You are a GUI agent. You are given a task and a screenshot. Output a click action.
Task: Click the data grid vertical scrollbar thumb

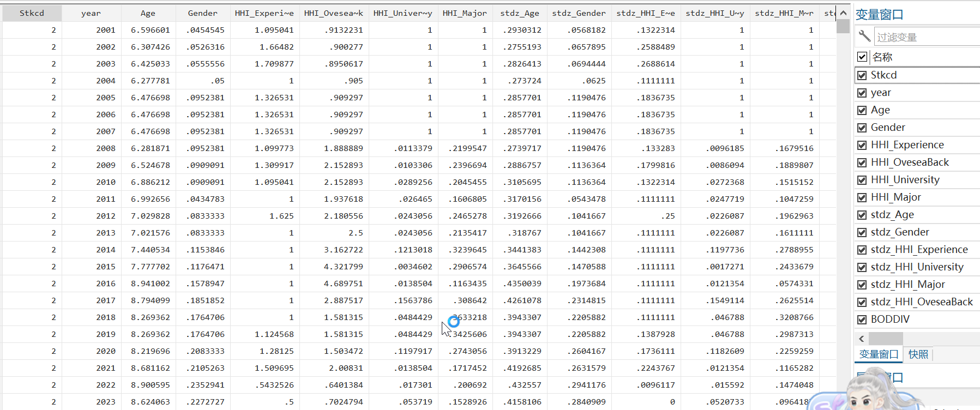pos(843,26)
